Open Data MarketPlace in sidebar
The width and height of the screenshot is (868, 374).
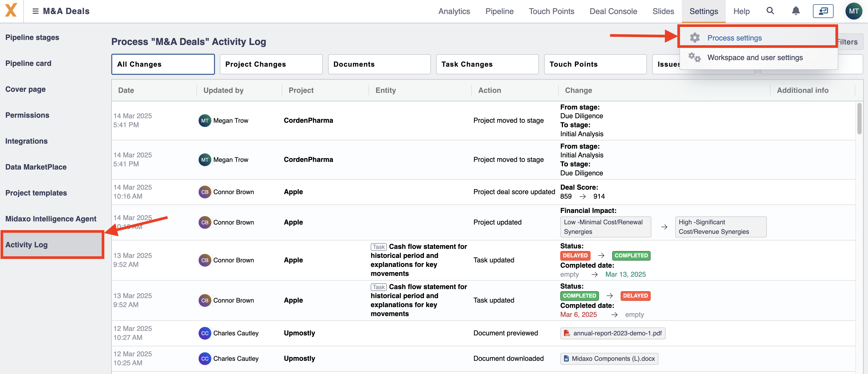click(x=36, y=167)
